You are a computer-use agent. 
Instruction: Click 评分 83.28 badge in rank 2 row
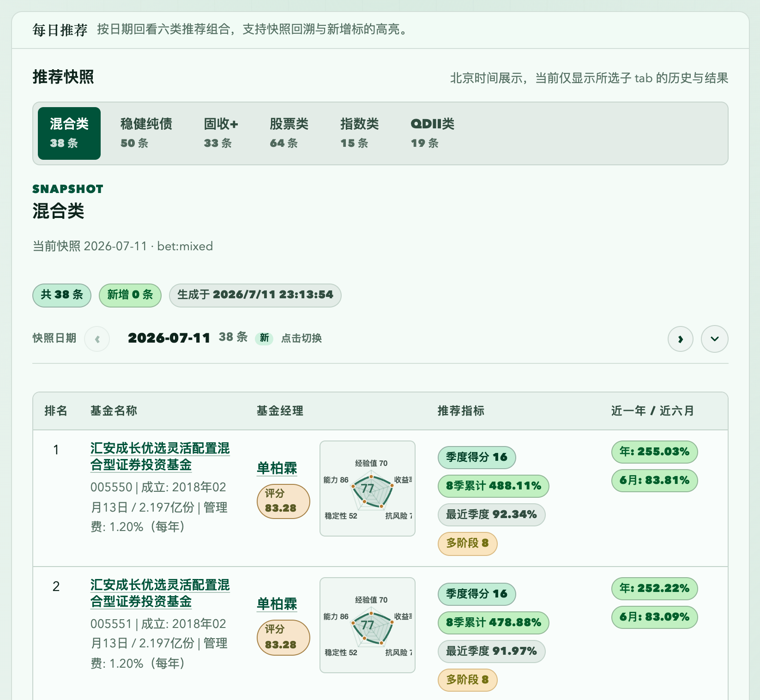point(283,638)
